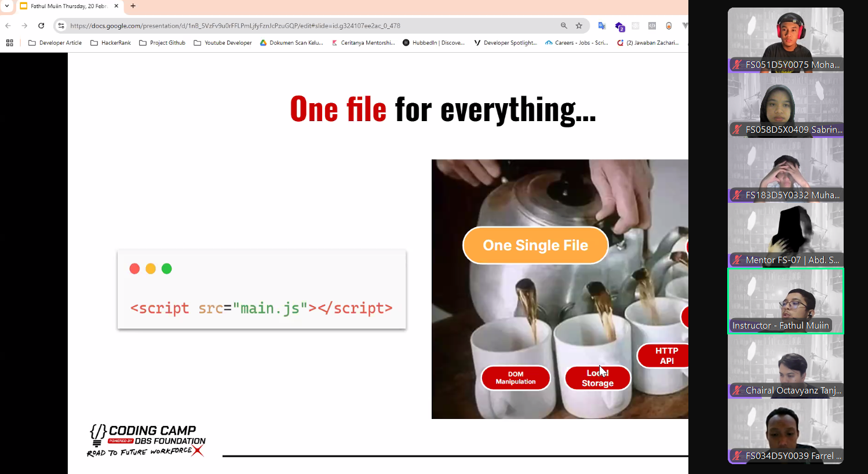This screenshot has height=474, width=868.
Task: Click the URL address bar field
Action: [x=307, y=25]
